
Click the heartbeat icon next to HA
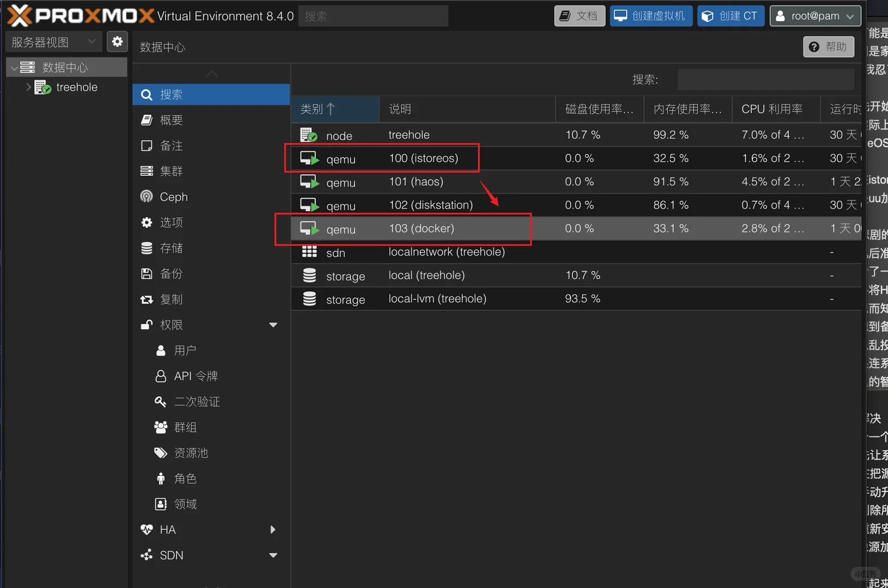(146, 529)
